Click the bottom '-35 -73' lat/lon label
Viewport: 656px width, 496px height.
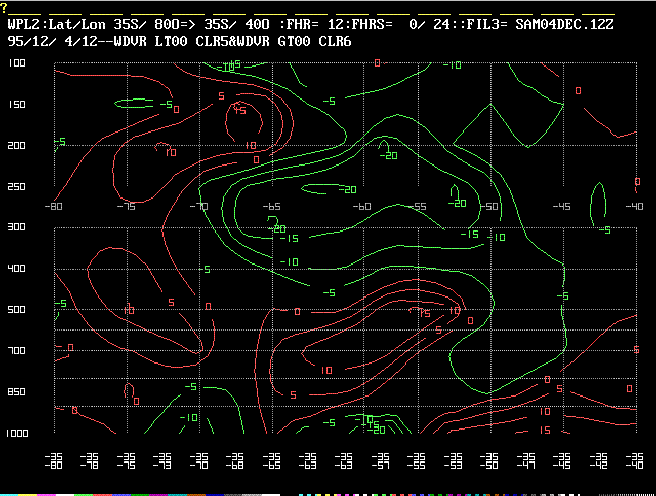(162, 460)
